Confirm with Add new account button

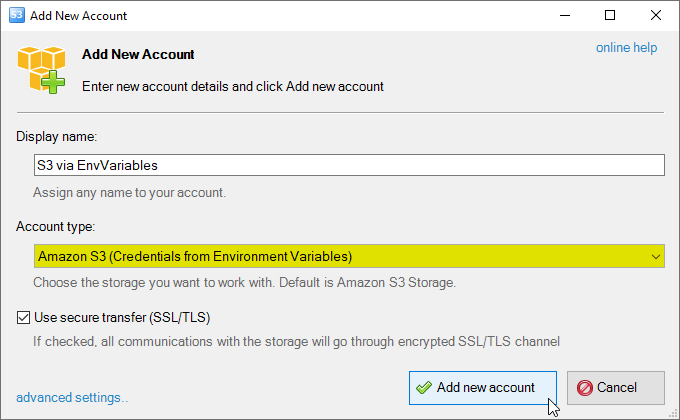point(483,388)
